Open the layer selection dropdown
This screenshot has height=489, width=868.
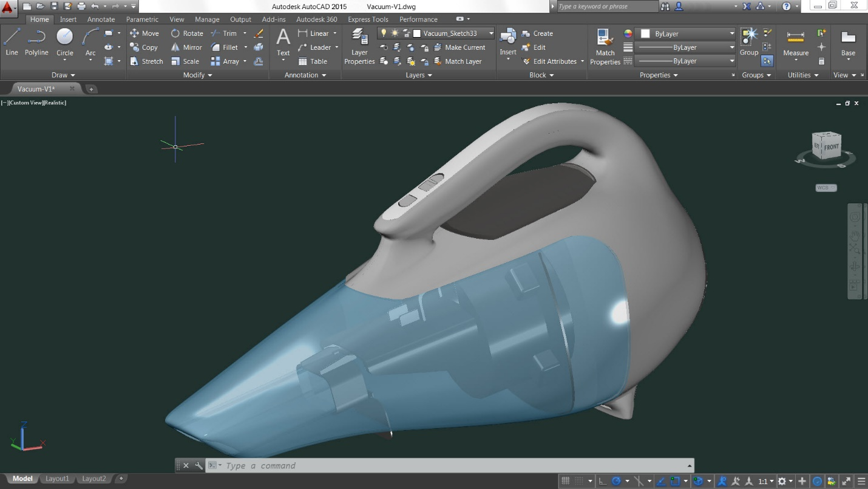pos(490,33)
